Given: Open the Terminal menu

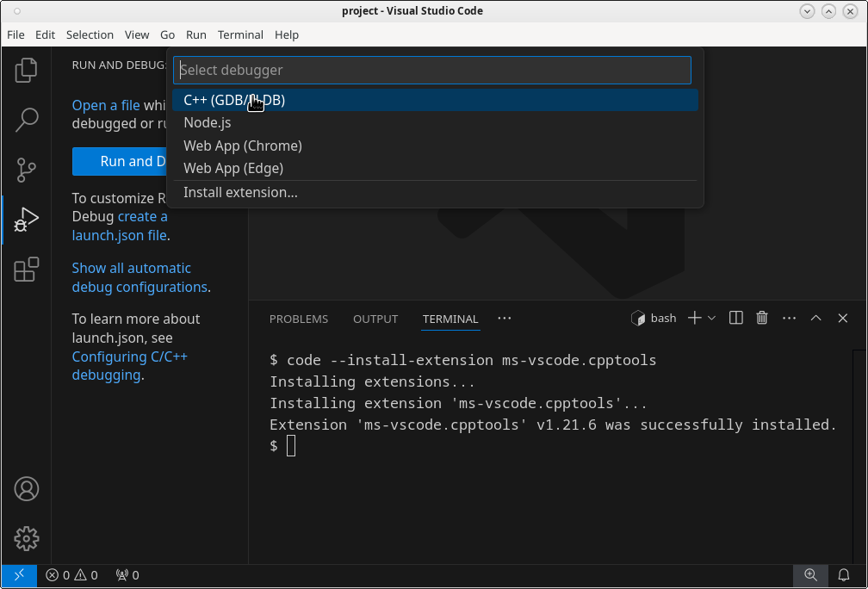Looking at the screenshot, I should 240,34.
